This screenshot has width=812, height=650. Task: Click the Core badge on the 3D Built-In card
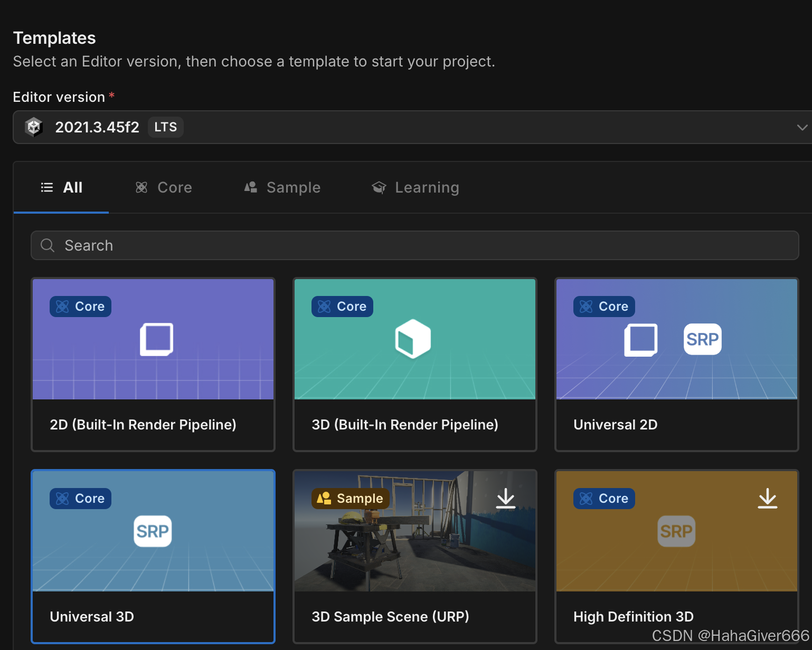click(x=342, y=307)
